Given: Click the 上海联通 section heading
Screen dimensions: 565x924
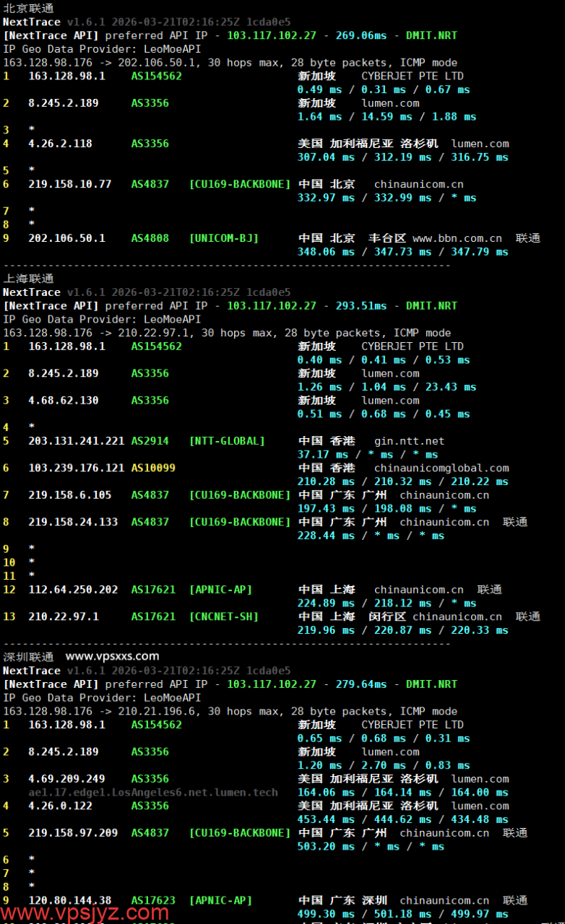Looking at the screenshot, I should [28, 279].
